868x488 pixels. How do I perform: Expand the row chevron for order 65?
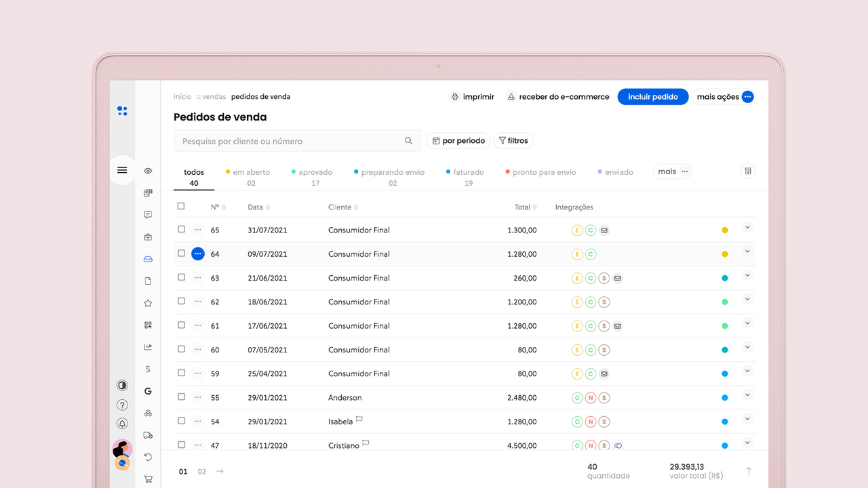click(x=747, y=228)
